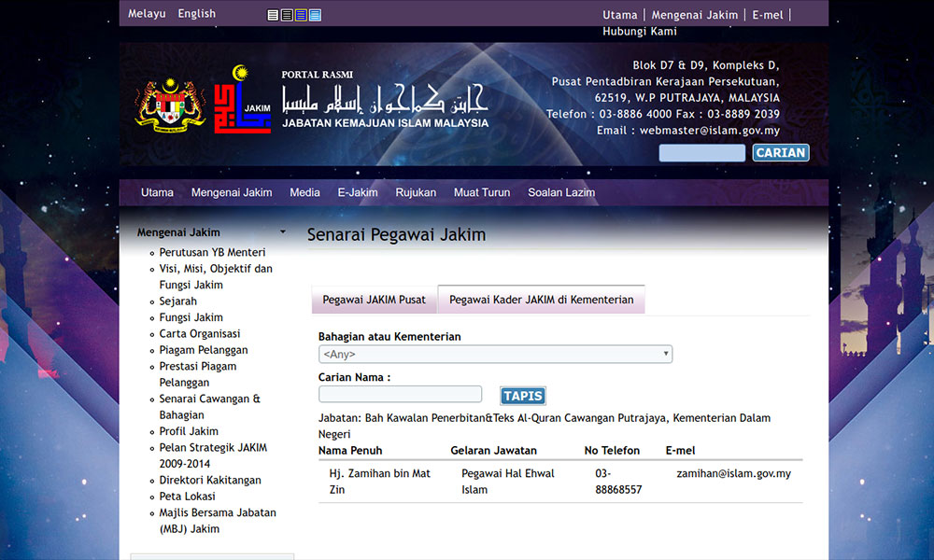This screenshot has height=560, width=934.
Task: Click E-mel column header
Action: click(x=680, y=451)
